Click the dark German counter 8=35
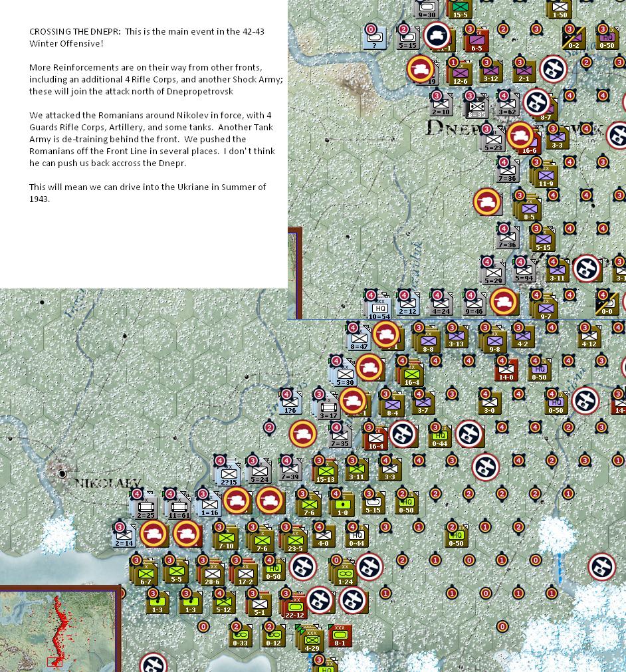This screenshot has width=626, height=672. pyautogui.click(x=476, y=107)
